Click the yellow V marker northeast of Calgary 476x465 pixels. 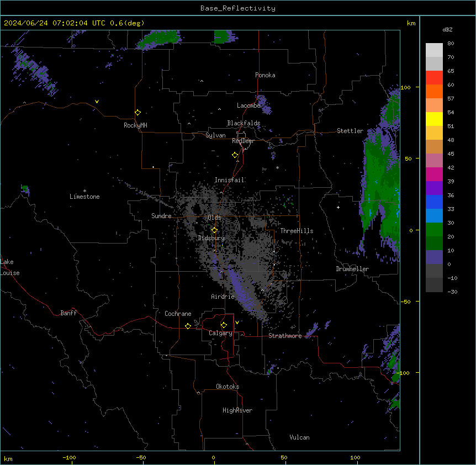pyautogui.click(x=237, y=323)
